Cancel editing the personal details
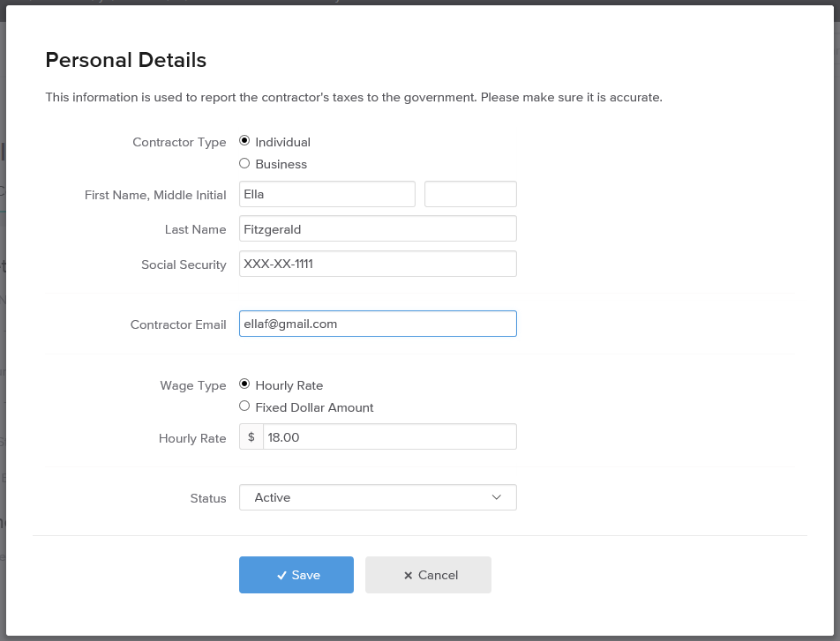The width and height of the screenshot is (840, 641). 428,575
